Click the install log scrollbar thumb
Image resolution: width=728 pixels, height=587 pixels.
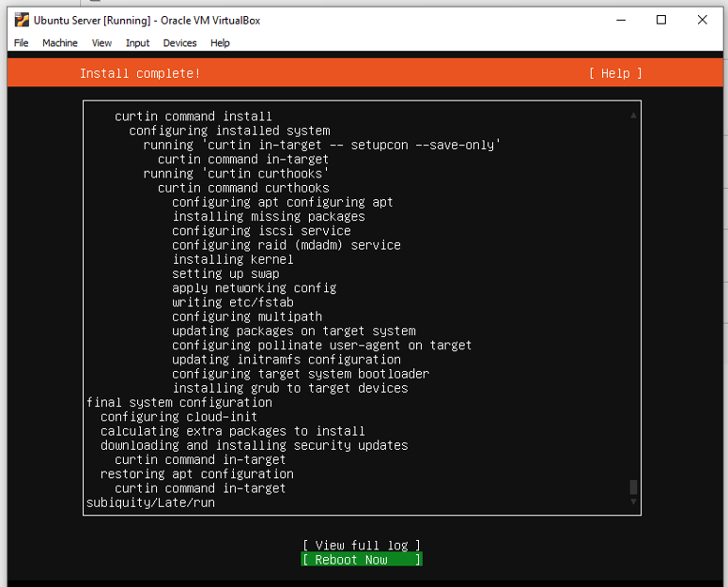tap(633, 487)
